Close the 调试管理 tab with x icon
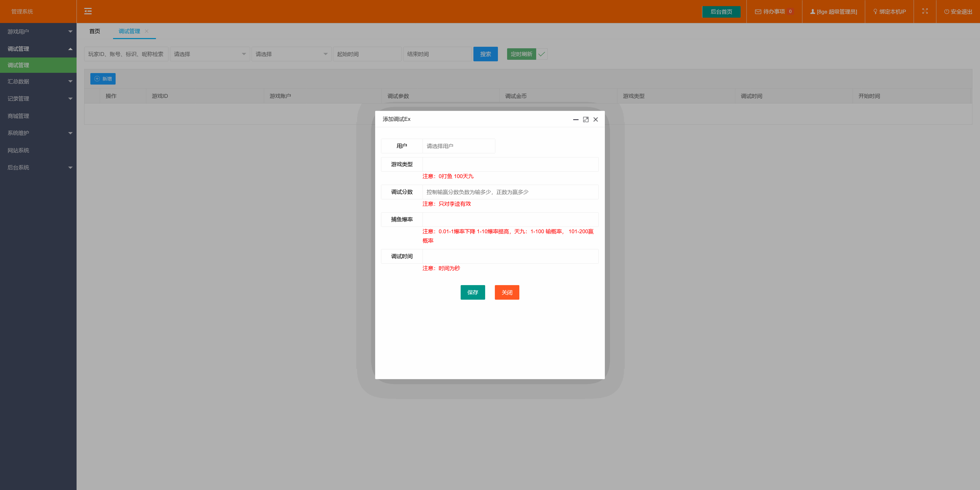This screenshot has width=980, height=490. pos(146,31)
